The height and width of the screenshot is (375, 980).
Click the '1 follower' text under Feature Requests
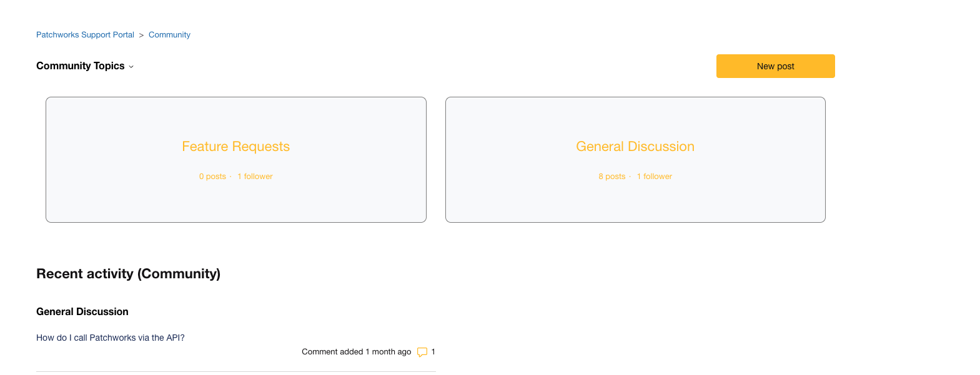click(255, 177)
